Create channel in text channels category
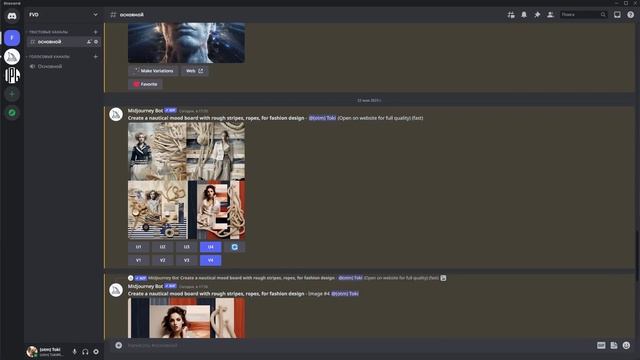 [x=96, y=32]
